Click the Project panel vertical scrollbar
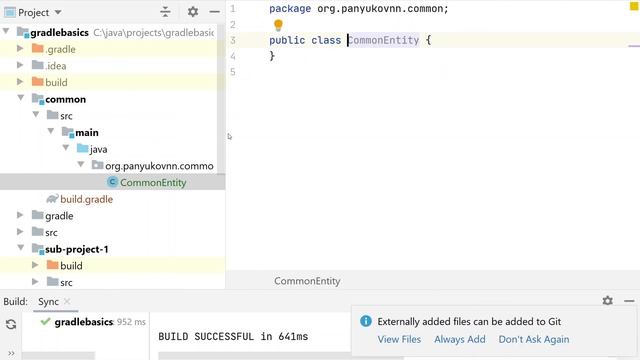The height and width of the screenshot is (360, 640). pyautogui.click(x=221, y=100)
